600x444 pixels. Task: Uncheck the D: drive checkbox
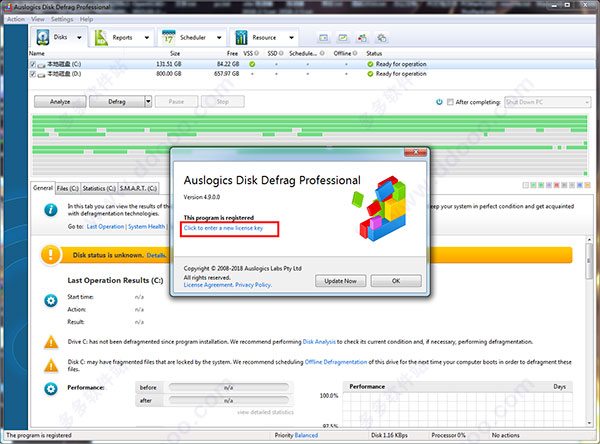[33, 73]
